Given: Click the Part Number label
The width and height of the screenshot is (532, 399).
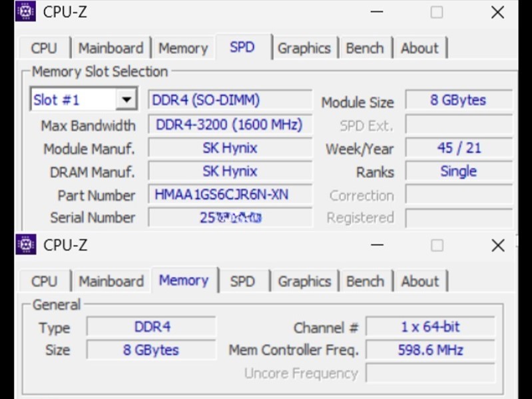Looking at the screenshot, I should click(97, 195).
